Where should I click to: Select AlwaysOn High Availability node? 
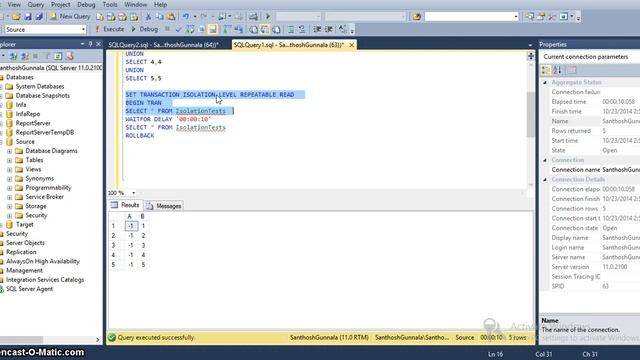click(43, 261)
